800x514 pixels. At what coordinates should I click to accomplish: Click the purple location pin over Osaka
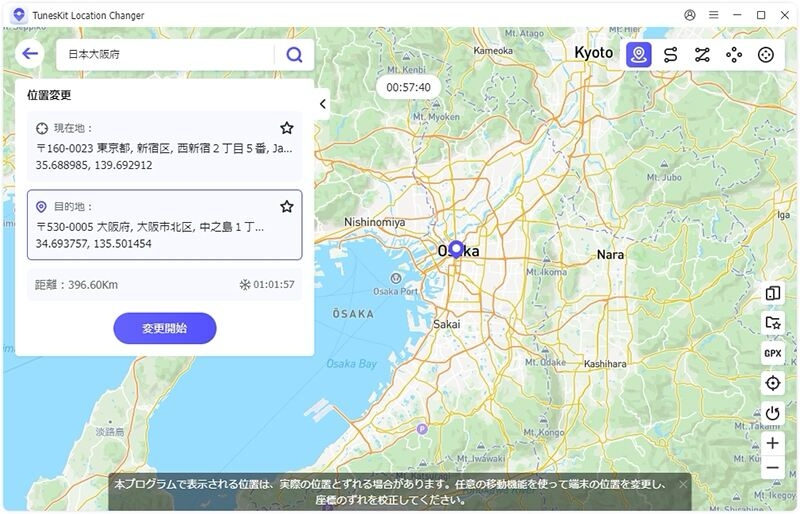click(456, 250)
